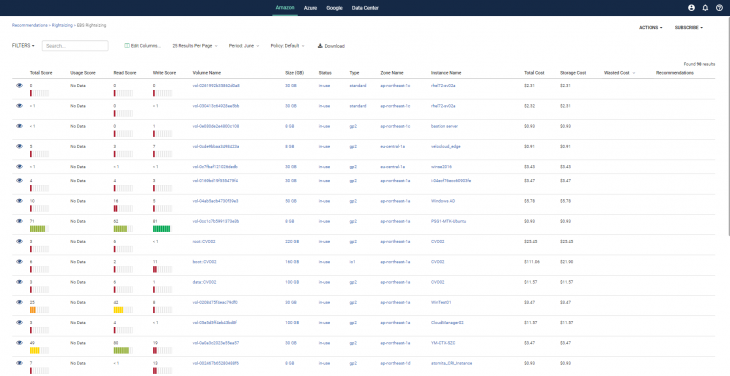Sort by Volume Name column header

coord(207,73)
